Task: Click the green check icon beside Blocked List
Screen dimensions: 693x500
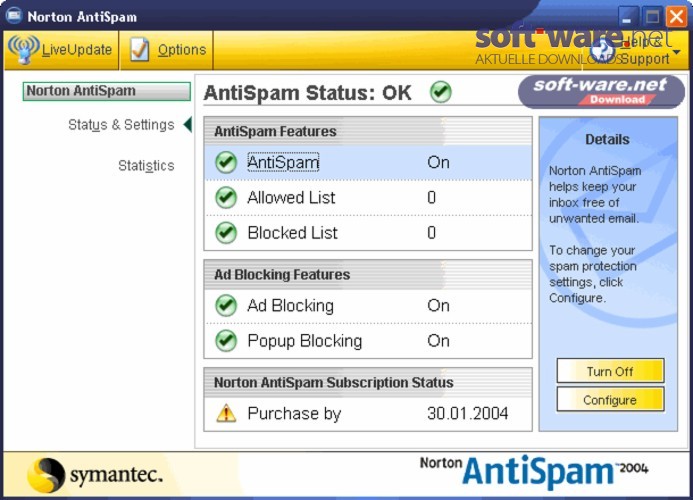Action: pos(226,233)
